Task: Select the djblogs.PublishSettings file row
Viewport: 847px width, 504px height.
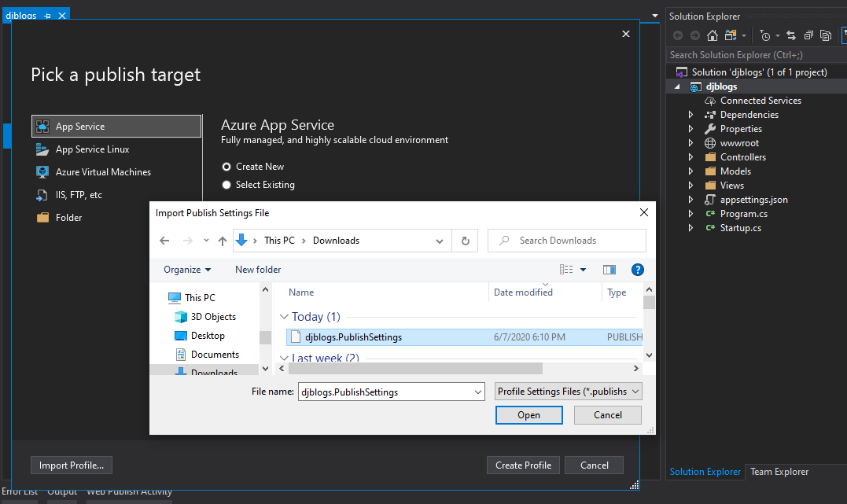Action: (464, 337)
